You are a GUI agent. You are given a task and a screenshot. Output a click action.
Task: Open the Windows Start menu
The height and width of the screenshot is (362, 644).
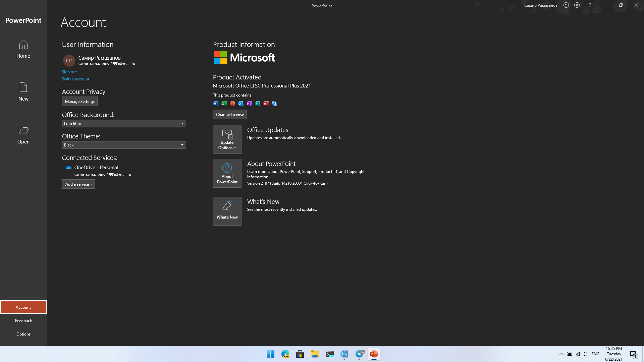[x=271, y=354]
